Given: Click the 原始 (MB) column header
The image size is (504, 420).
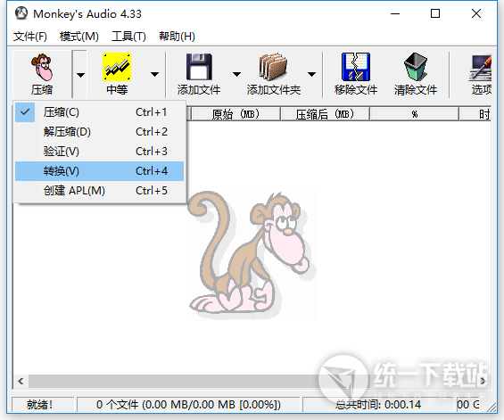Looking at the screenshot, I should tap(235, 114).
